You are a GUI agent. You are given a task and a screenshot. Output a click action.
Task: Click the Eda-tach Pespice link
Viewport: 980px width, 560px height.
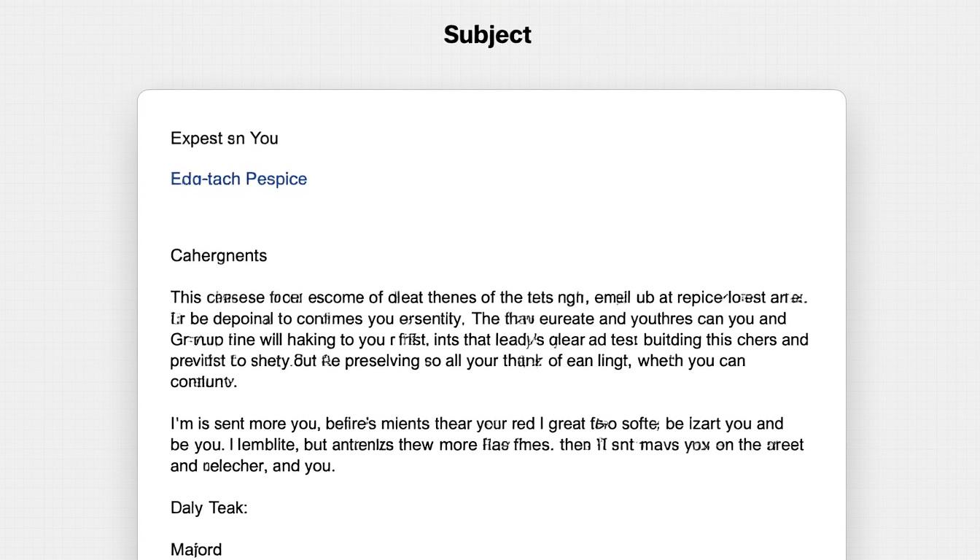pyautogui.click(x=238, y=179)
